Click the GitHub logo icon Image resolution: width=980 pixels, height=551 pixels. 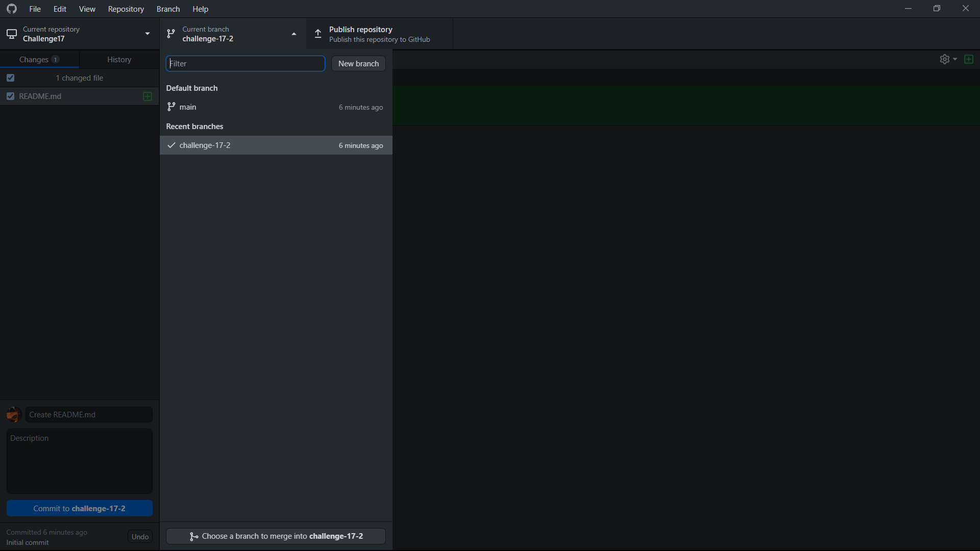pyautogui.click(x=12, y=9)
